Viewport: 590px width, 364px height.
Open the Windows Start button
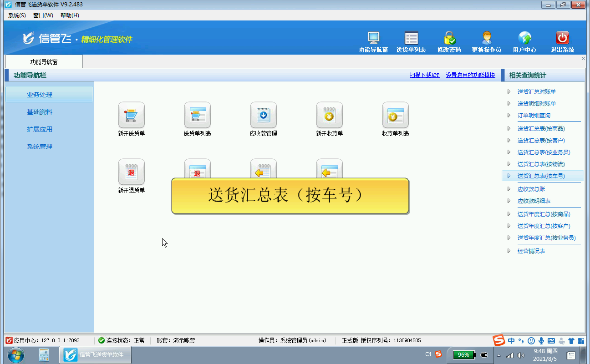(x=16, y=354)
